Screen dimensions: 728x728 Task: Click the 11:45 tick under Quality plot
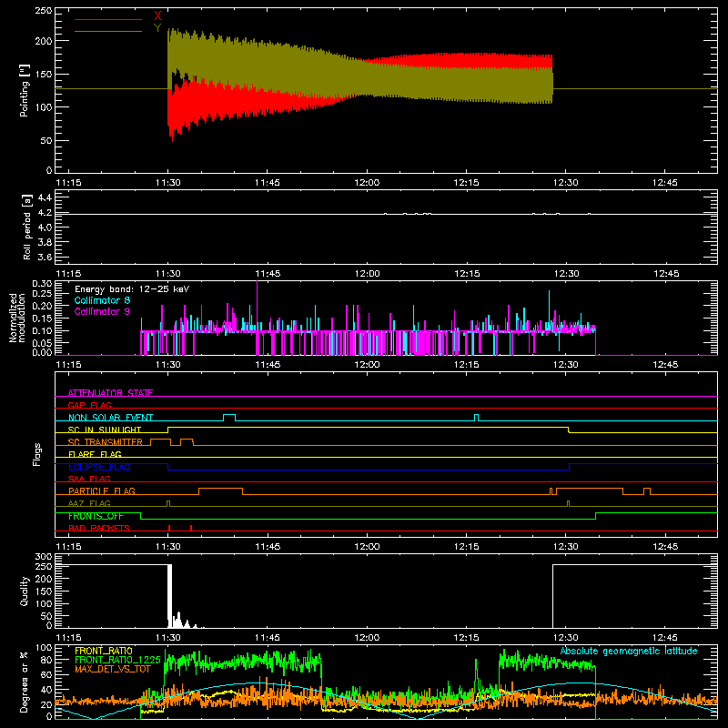pyautogui.click(x=268, y=638)
